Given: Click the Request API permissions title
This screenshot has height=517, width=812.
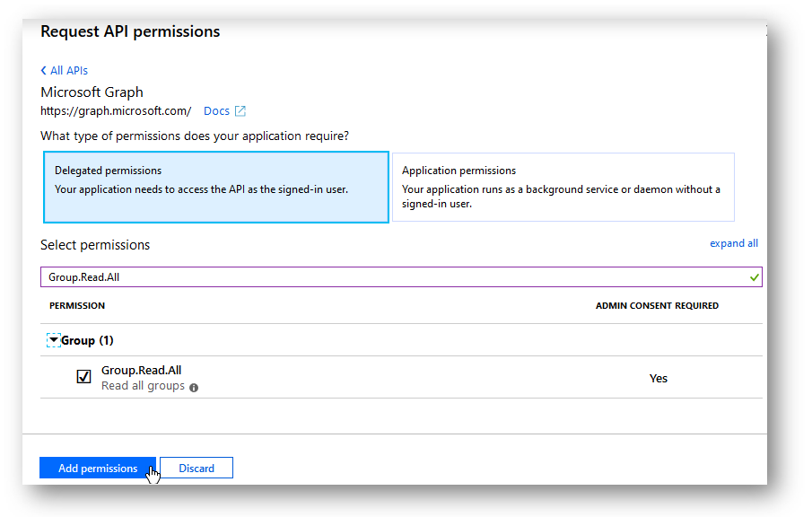Looking at the screenshot, I should click(130, 31).
